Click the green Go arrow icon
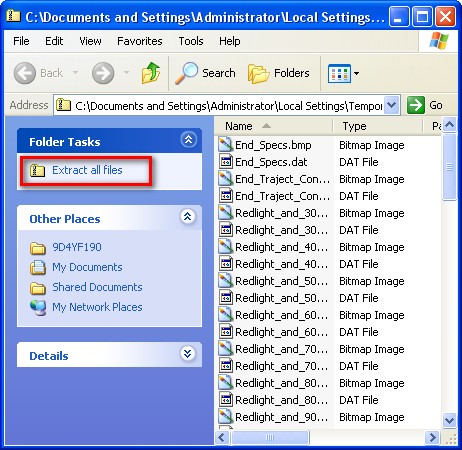462x450 pixels. [416, 105]
